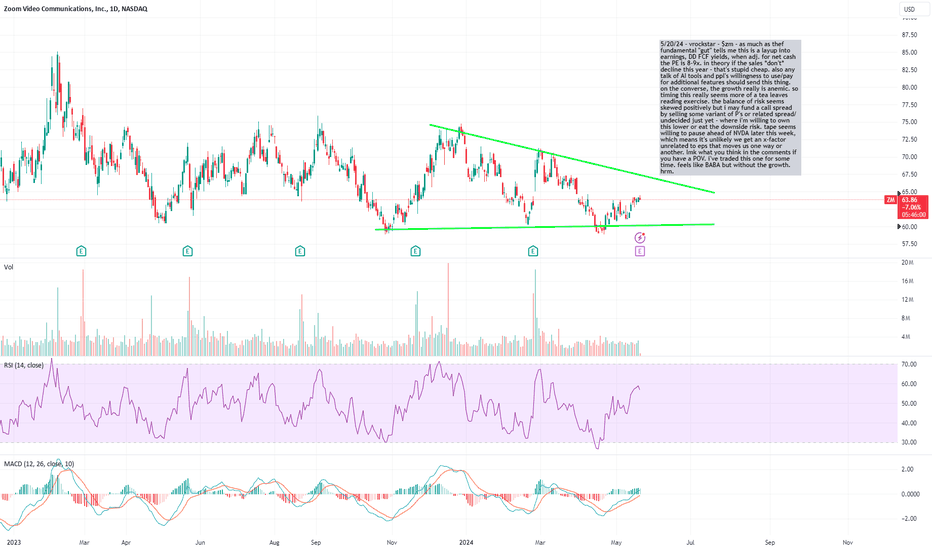932x550 pixels.
Task: Click the 20M volume axis label
Action: [907, 262]
